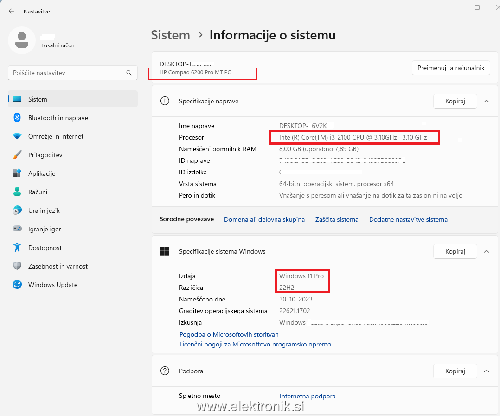Click the Ime naprave DESKTOP value
Screen dimensions: 500x416
(303, 126)
